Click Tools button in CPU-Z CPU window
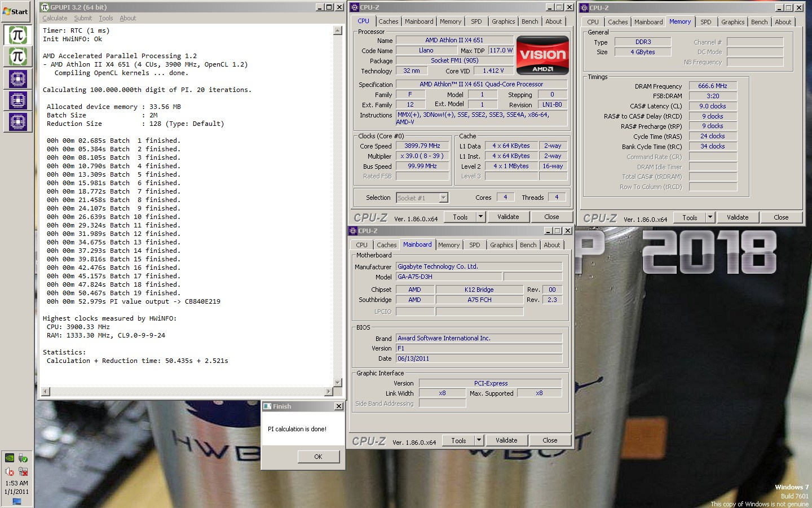This screenshot has width=812, height=508. click(x=460, y=217)
